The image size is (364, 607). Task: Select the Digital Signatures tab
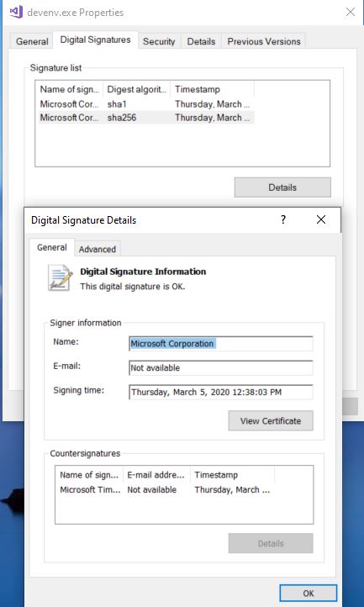tap(95, 40)
